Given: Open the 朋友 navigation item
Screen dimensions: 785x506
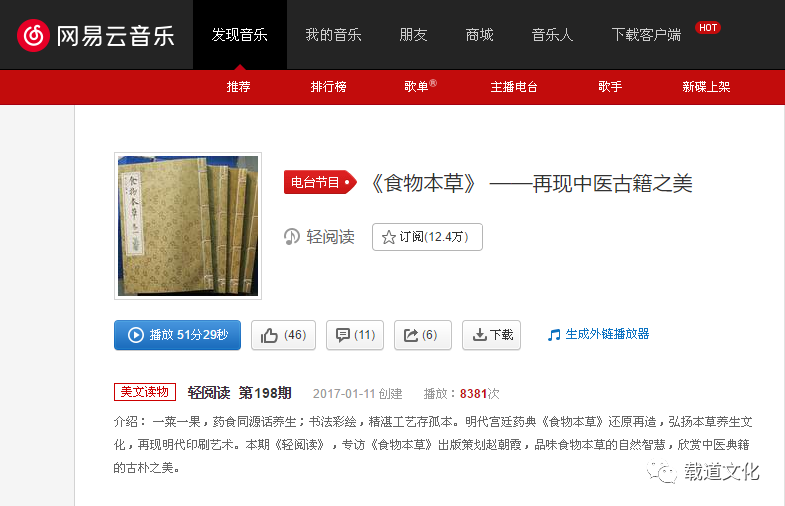Looking at the screenshot, I should (414, 35).
